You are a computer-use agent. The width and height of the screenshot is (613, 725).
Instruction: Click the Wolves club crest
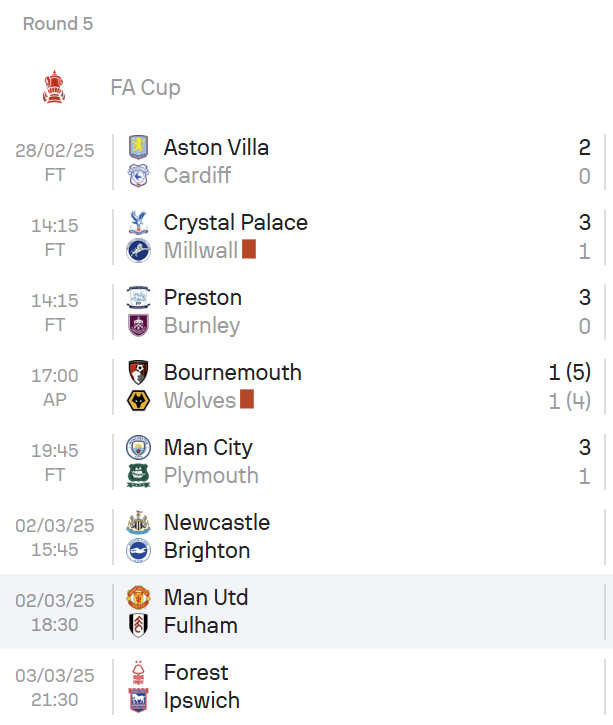tap(138, 400)
